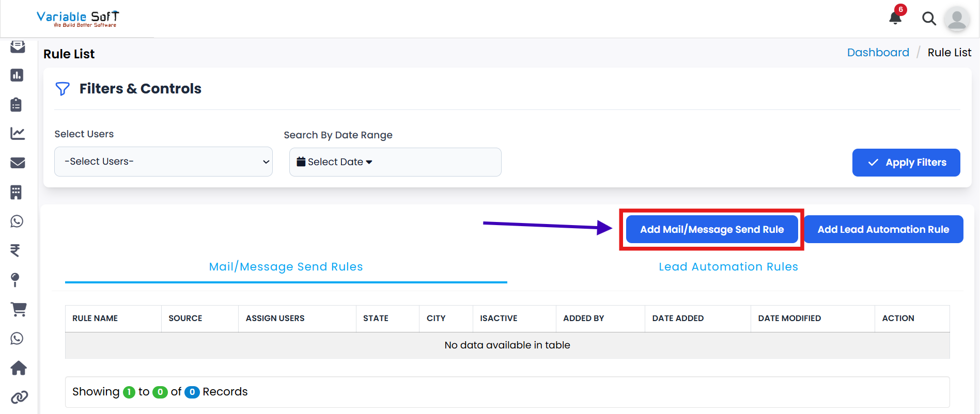The width and height of the screenshot is (980, 414).
Task: Open the map pin sidebar icon
Action: (x=15, y=280)
